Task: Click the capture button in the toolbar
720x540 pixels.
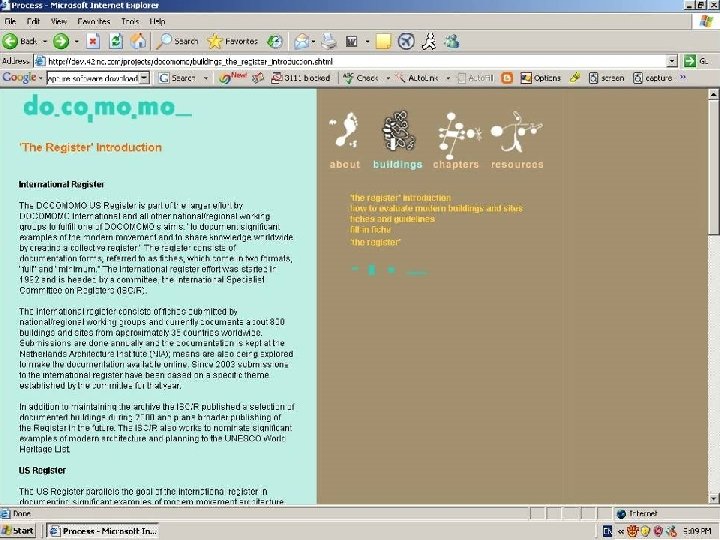Action: 652,78
